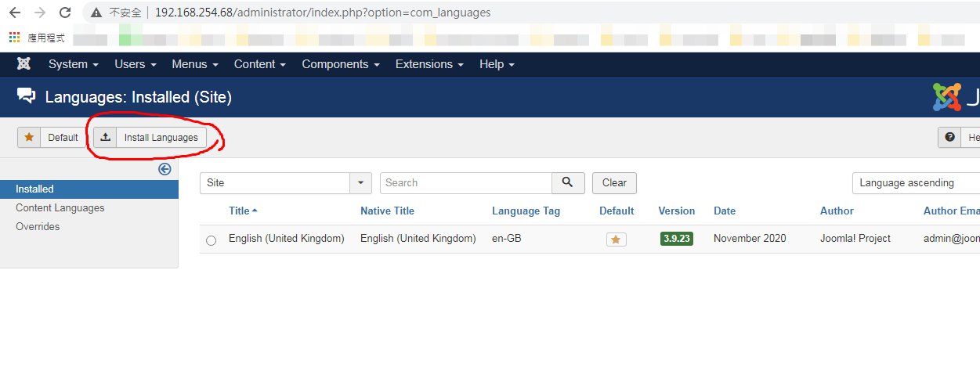The image size is (980, 371).
Task: Click into the Search text field
Action: pos(465,183)
